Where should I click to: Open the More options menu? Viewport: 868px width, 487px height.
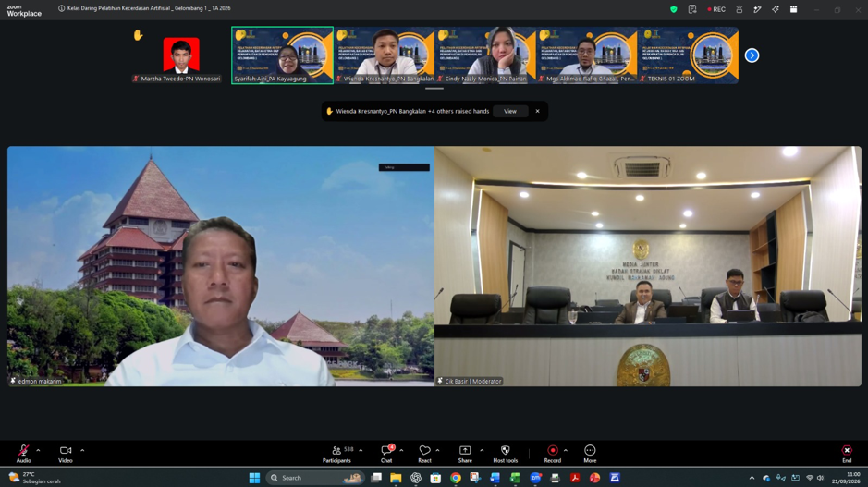point(590,453)
